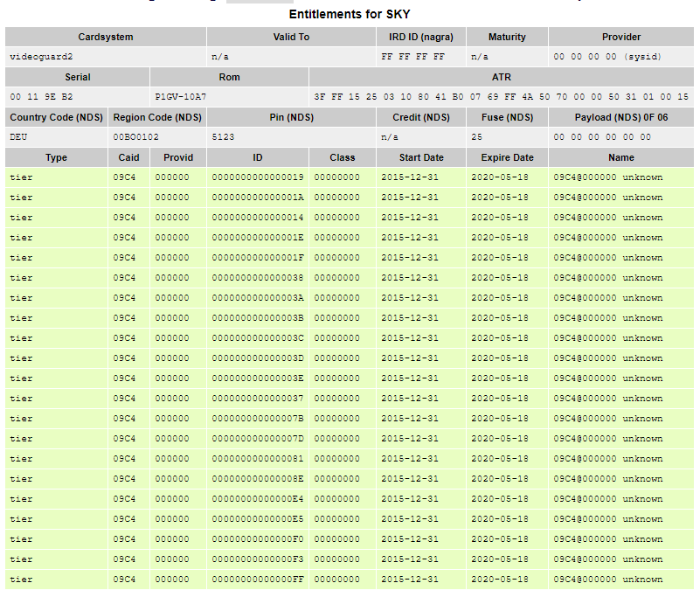Select tier ID '000000000000007D'
Screen dimensions: 700x597
click(x=258, y=439)
